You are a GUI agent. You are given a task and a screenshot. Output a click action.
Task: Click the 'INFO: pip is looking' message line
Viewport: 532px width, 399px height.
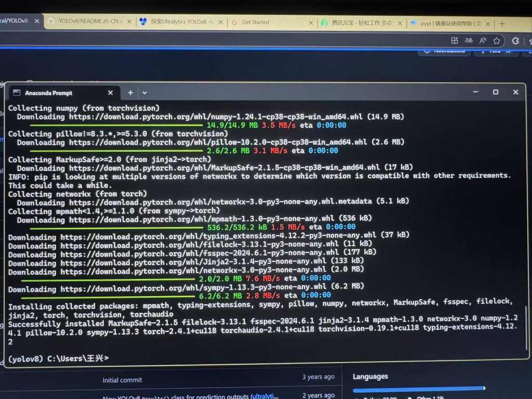[x=260, y=176]
